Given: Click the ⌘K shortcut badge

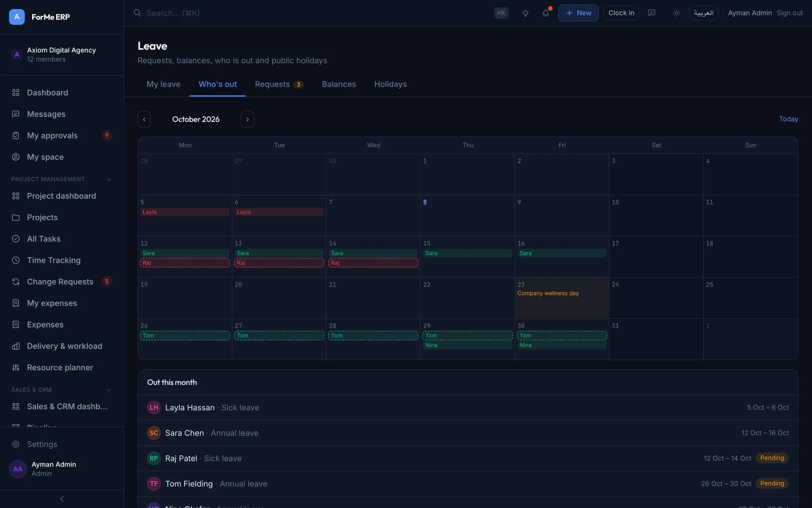Looking at the screenshot, I should (501, 13).
